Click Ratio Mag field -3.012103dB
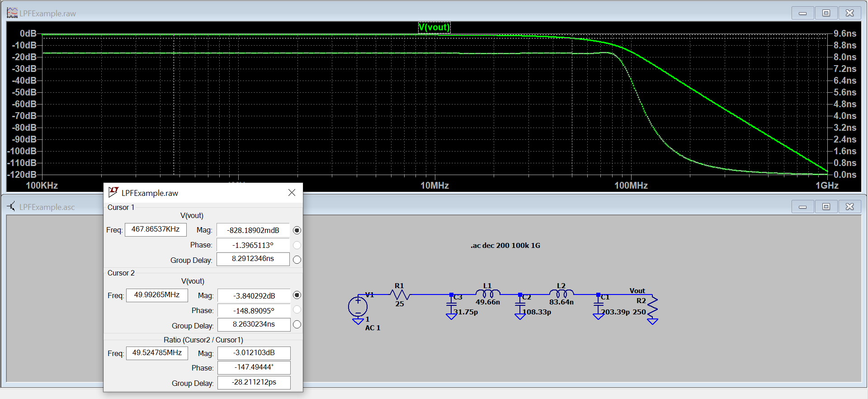The image size is (868, 399). (254, 353)
